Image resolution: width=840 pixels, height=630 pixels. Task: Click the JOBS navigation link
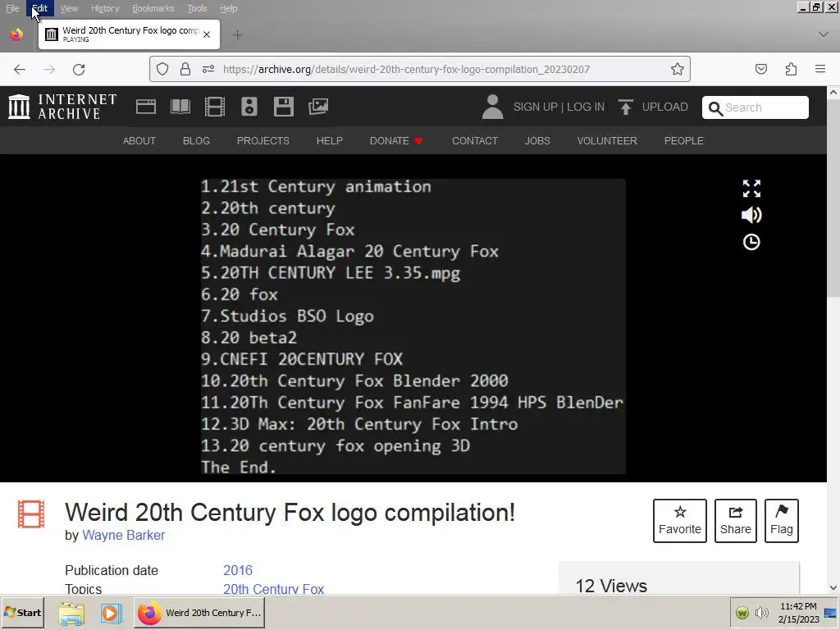537,140
